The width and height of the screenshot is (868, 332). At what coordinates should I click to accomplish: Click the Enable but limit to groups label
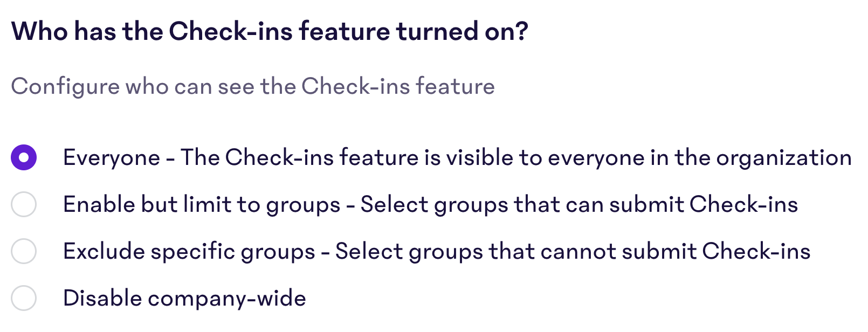tap(431, 204)
